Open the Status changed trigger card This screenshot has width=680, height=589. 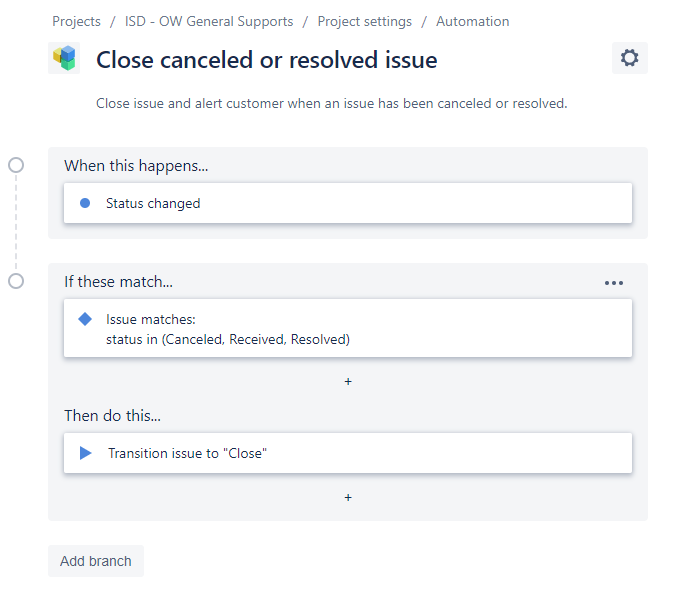pos(348,203)
